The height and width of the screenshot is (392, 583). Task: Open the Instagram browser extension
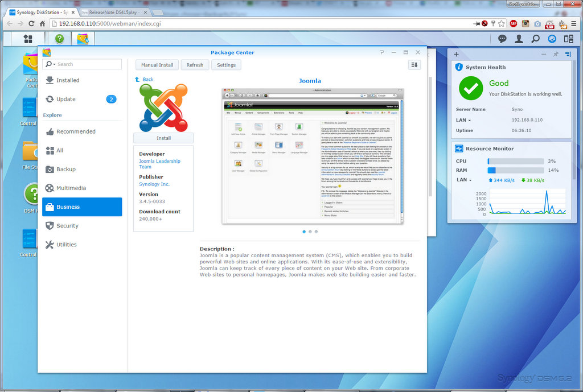pyautogui.click(x=525, y=23)
